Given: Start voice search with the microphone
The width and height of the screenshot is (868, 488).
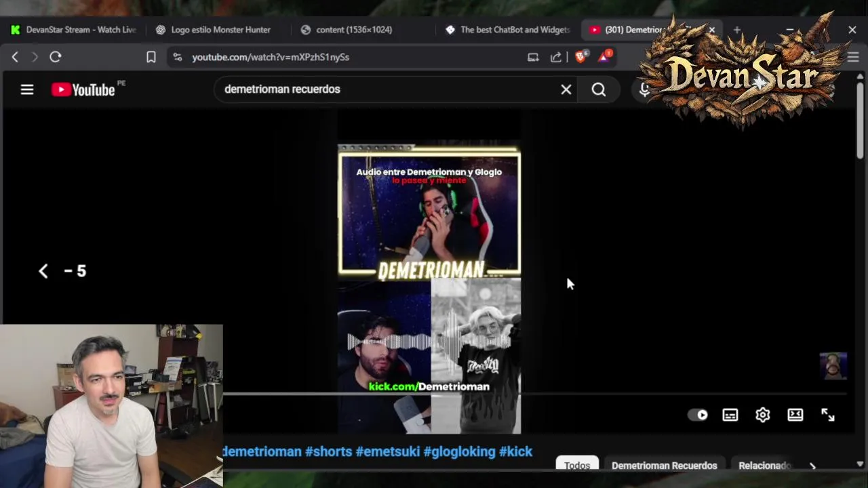Looking at the screenshot, I should [x=644, y=89].
